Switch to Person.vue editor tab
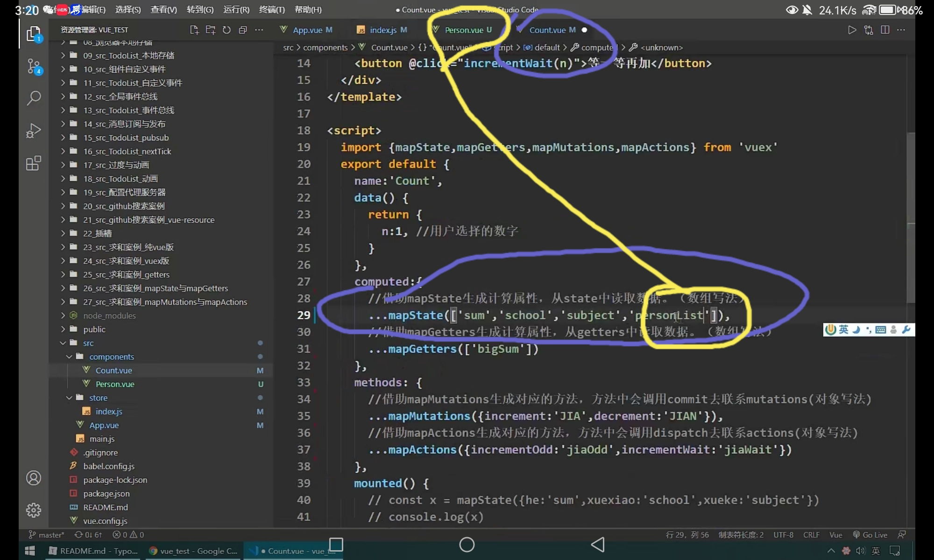Screen dimensions: 934x560 (x=463, y=30)
